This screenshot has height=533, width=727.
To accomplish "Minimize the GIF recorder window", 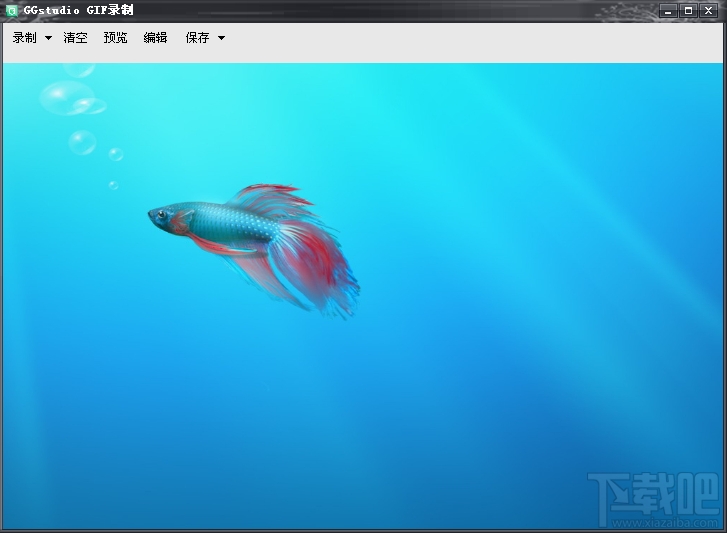I will click(x=668, y=11).
